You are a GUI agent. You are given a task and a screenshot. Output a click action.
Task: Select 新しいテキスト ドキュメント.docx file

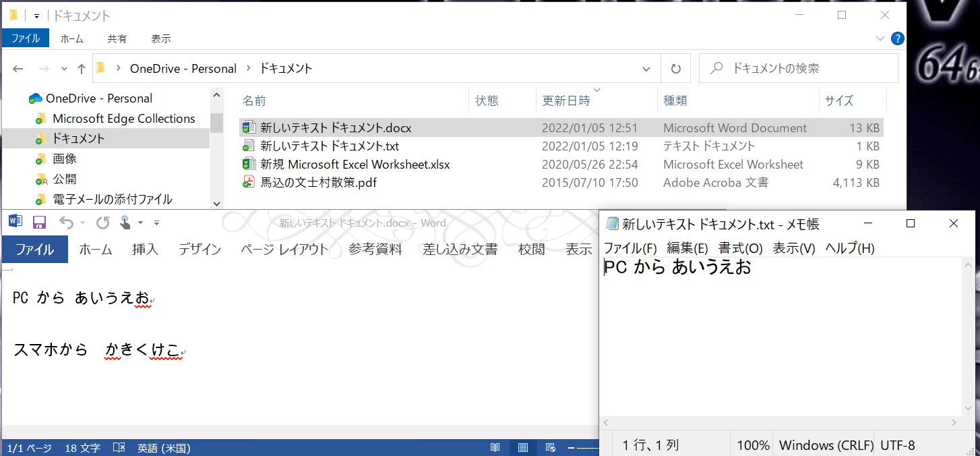click(x=336, y=127)
